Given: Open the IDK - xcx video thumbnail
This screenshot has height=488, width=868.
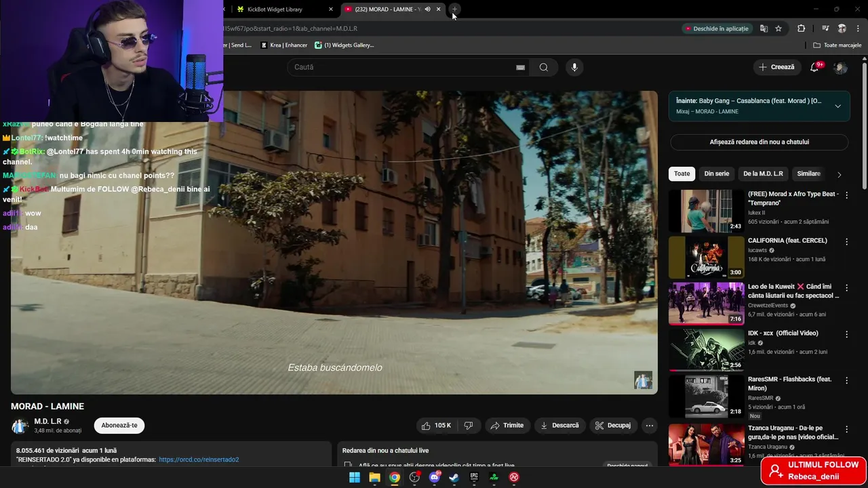Looking at the screenshot, I should coord(707,350).
